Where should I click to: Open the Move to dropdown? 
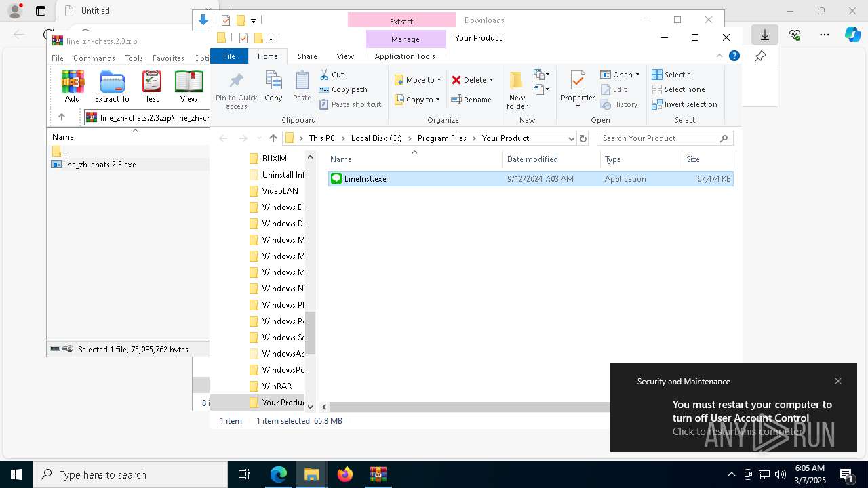pyautogui.click(x=418, y=80)
